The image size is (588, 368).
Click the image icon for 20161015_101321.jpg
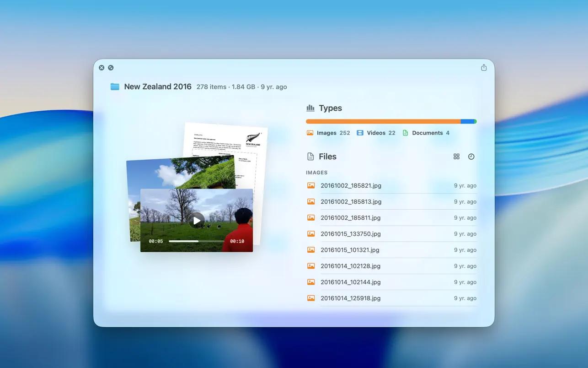pos(311,250)
